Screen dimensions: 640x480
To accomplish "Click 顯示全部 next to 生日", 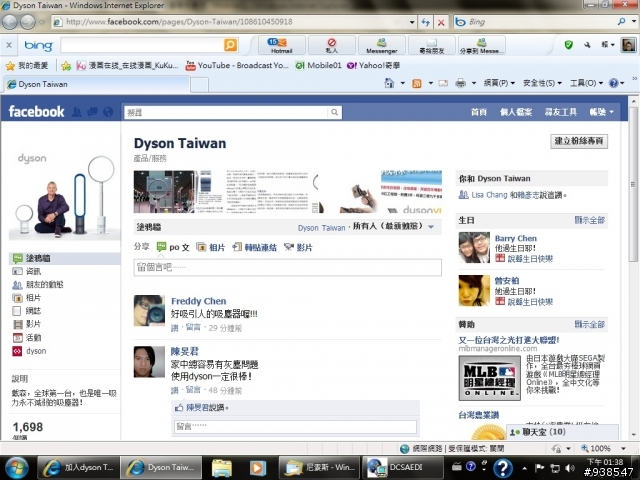I will point(589,220).
